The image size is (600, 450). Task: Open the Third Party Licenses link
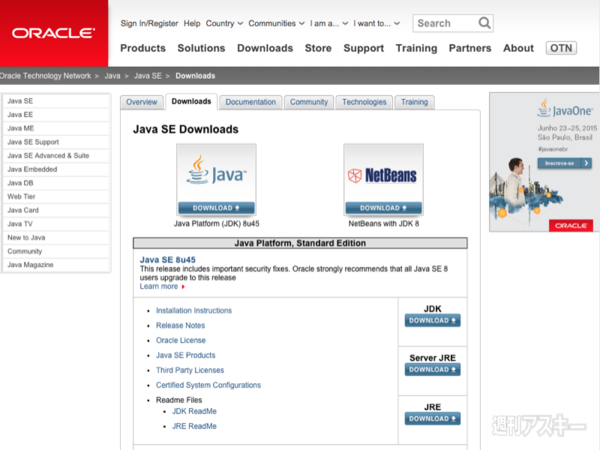coord(190,370)
